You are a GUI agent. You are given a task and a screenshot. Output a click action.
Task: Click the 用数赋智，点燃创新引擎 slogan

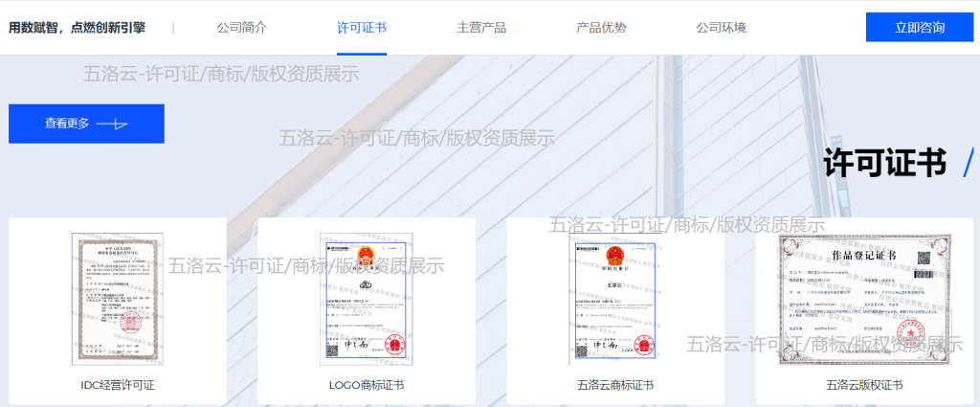(77, 28)
